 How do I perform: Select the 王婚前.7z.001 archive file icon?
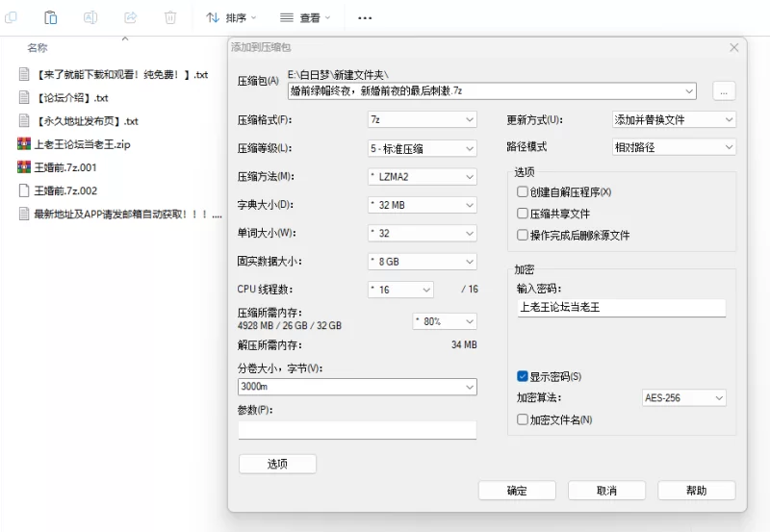[25, 167]
